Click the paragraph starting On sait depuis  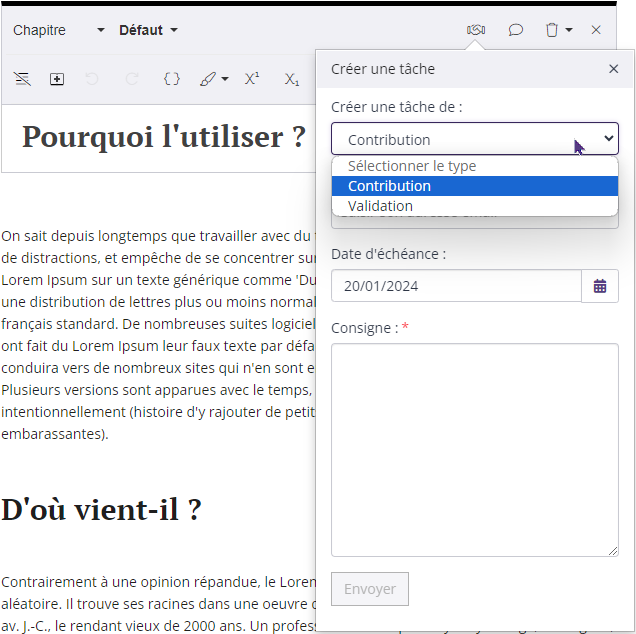click(x=158, y=335)
